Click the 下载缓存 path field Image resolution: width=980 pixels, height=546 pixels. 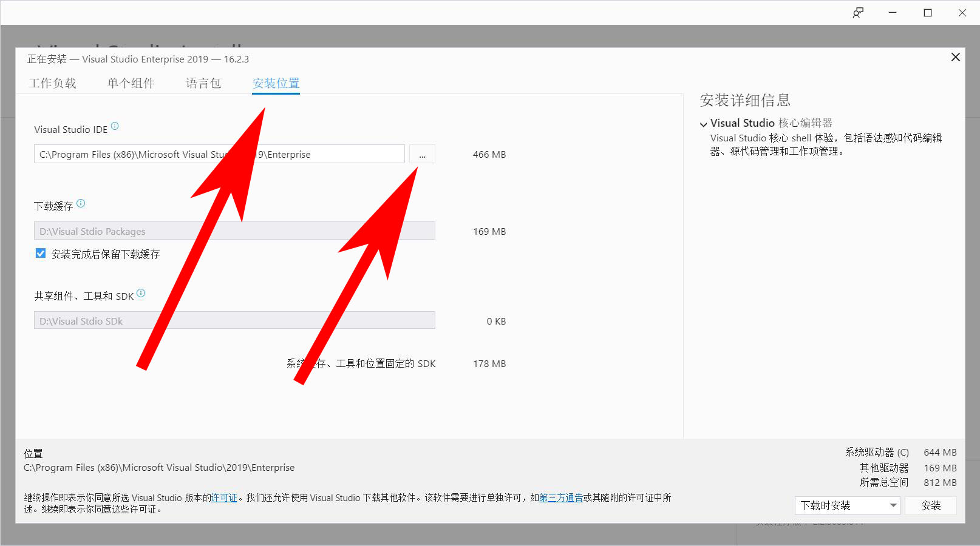[234, 231]
